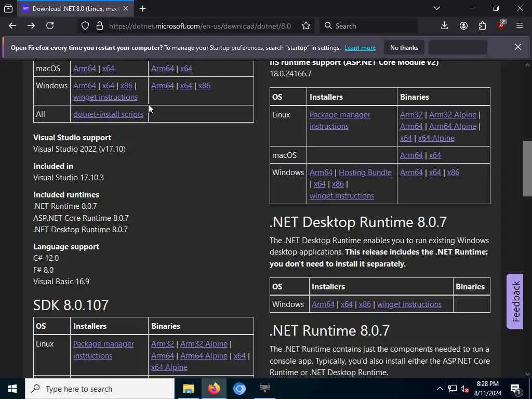The image size is (532, 399).
Task: Open SDK 8.0.107 Package manager instructions
Action: tap(103, 350)
